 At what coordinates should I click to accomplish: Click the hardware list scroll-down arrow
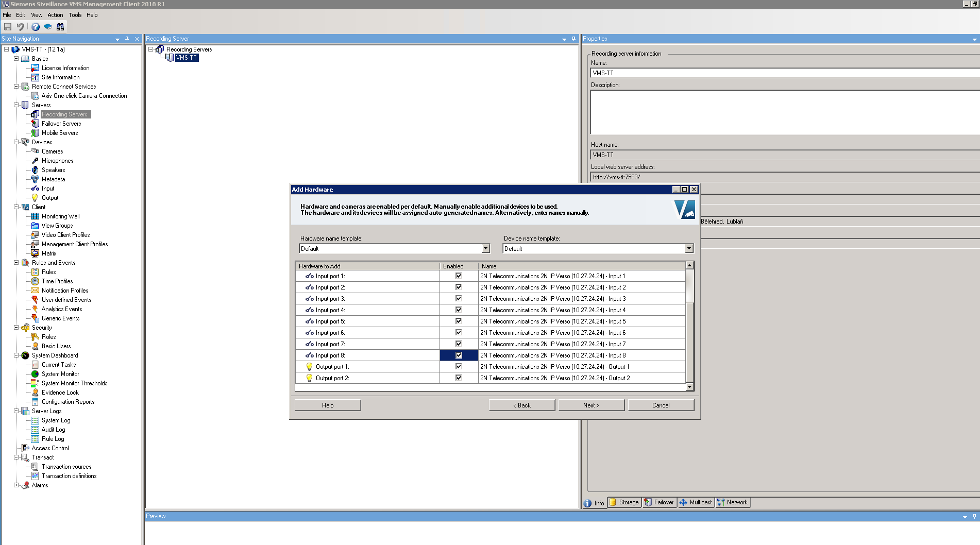[x=689, y=387]
